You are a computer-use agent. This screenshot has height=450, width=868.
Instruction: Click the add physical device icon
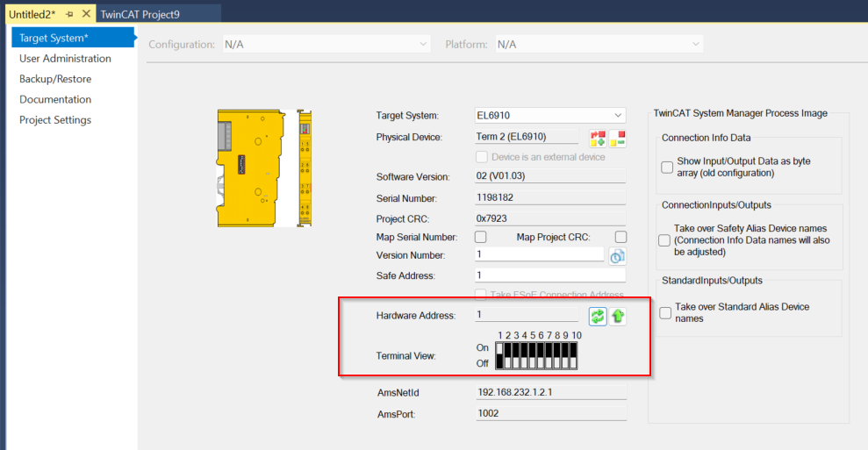[598, 138]
